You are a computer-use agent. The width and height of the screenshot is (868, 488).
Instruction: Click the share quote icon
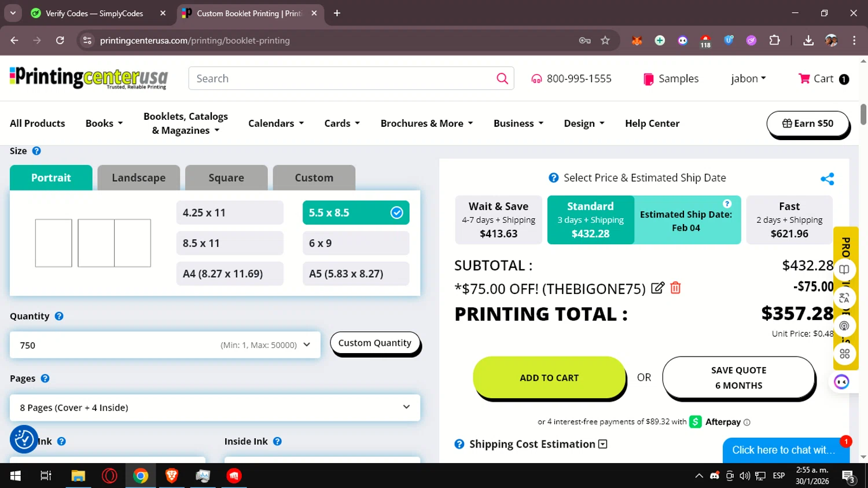[x=827, y=179]
